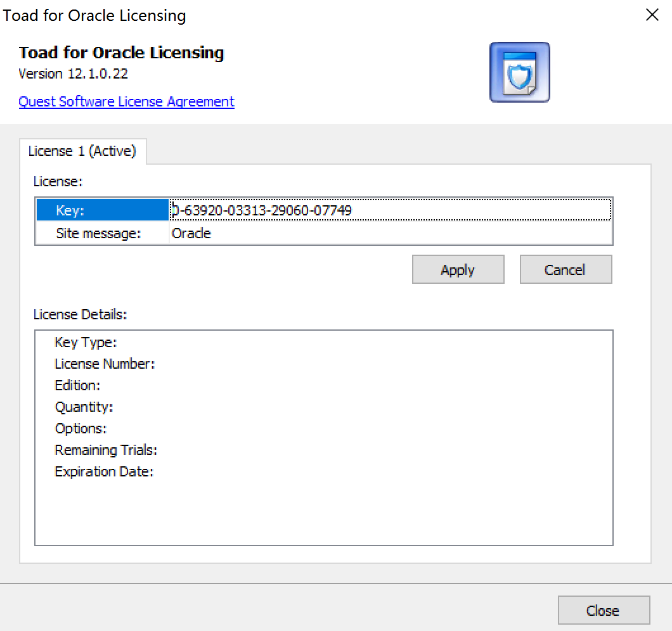Select the Key Type row in License Details

(86, 343)
